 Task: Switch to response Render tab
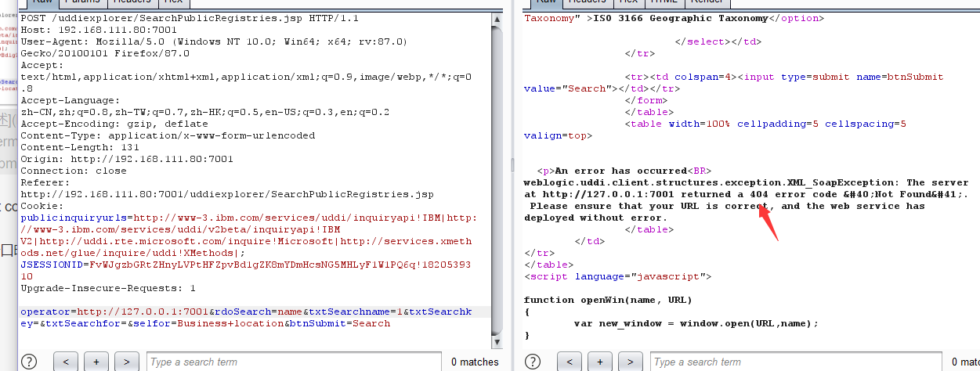point(707,3)
